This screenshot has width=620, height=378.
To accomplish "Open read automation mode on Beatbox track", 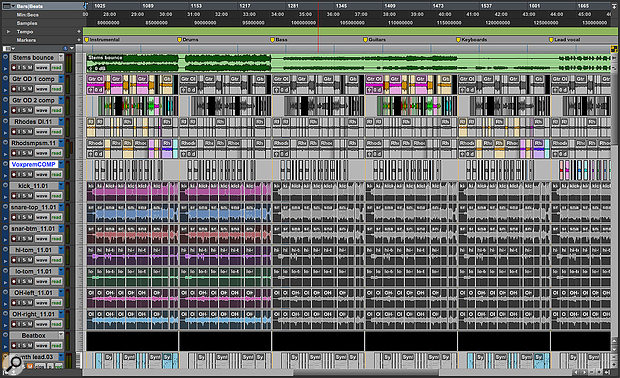I will (x=56, y=345).
